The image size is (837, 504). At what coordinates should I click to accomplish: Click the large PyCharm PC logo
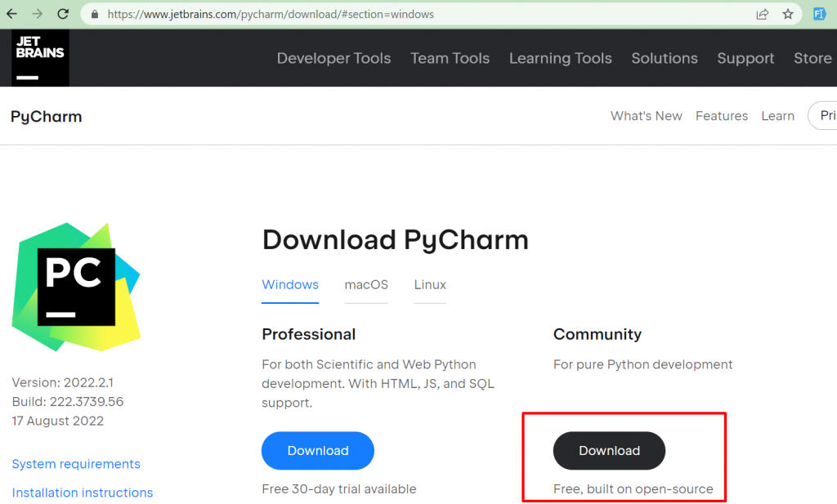[75, 287]
